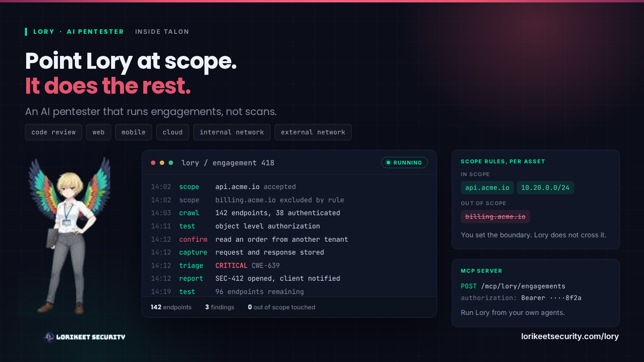644x362 pixels.
Task: Click the 'IN SCOPE' label
Action: tap(475, 174)
